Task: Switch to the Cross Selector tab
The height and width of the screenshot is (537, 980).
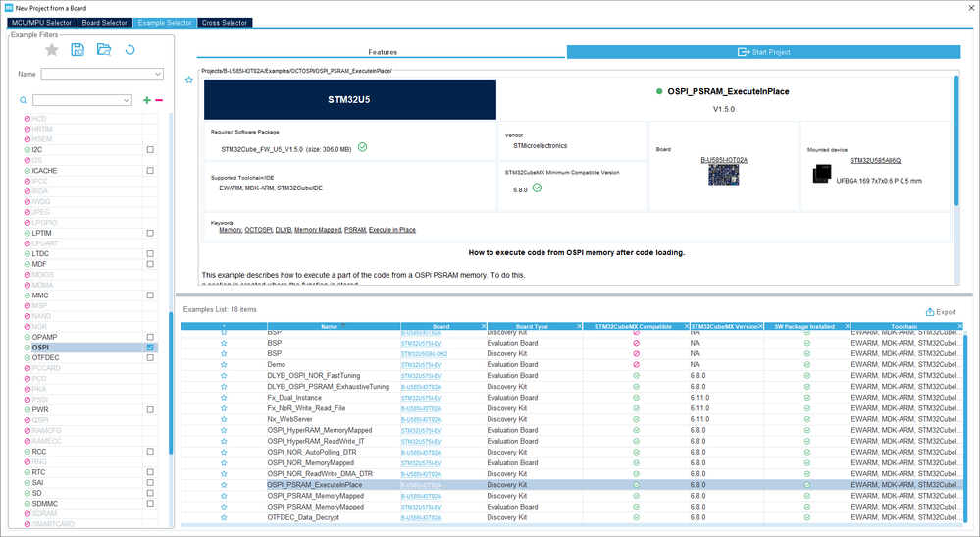Action: pyautogui.click(x=225, y=23)
